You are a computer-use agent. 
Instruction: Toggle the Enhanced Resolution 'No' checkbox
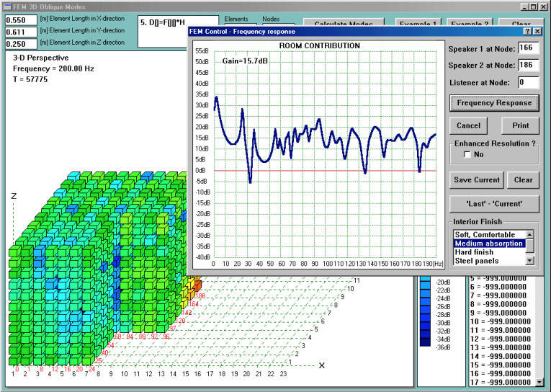[x=468, y=154]
